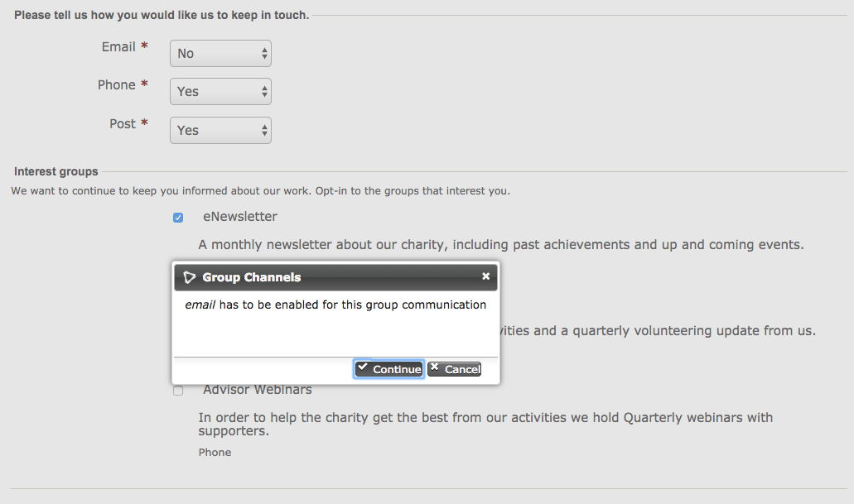Uncheck the eNewsletter checkbox
Image resolution: width=854 pixels, height=504 pixels.
point(178,218)
